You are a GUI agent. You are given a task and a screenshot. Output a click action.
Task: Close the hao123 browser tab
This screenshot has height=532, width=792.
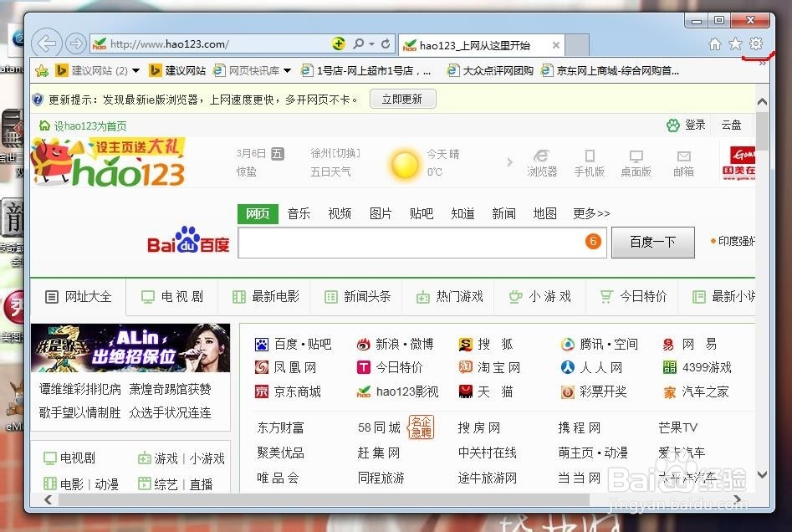[555, 45]
